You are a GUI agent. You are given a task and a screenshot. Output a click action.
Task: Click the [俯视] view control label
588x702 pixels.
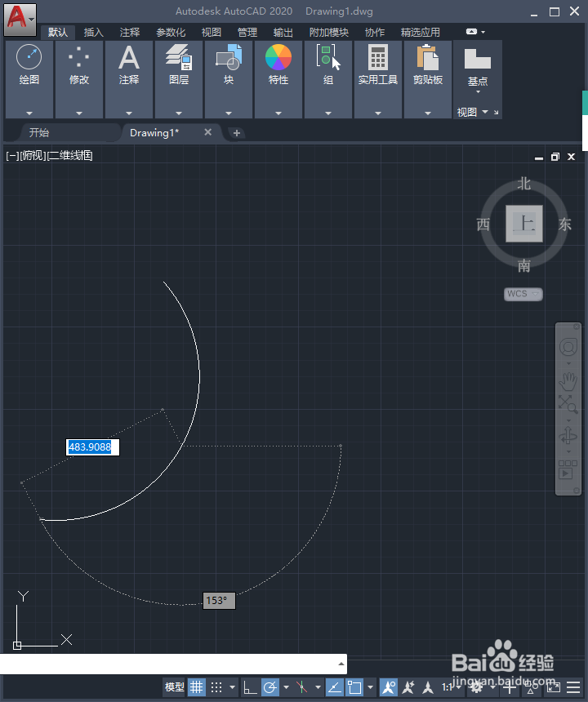pos(33,155)
